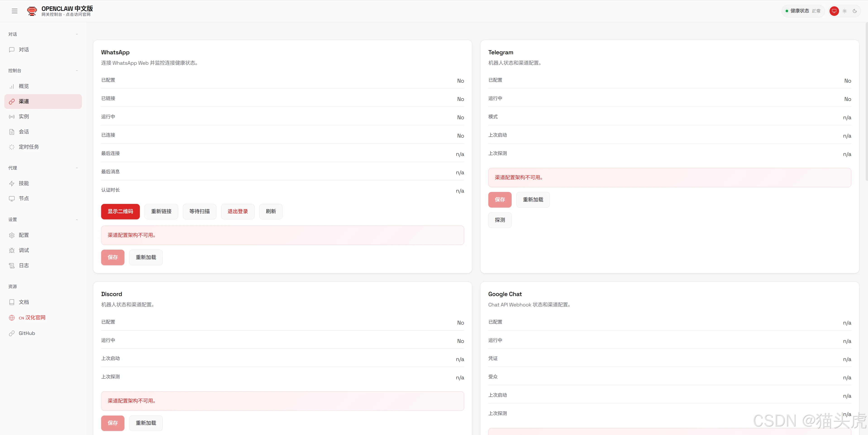
Task: Click the 日志 logs icon
Action: [12, 265]
